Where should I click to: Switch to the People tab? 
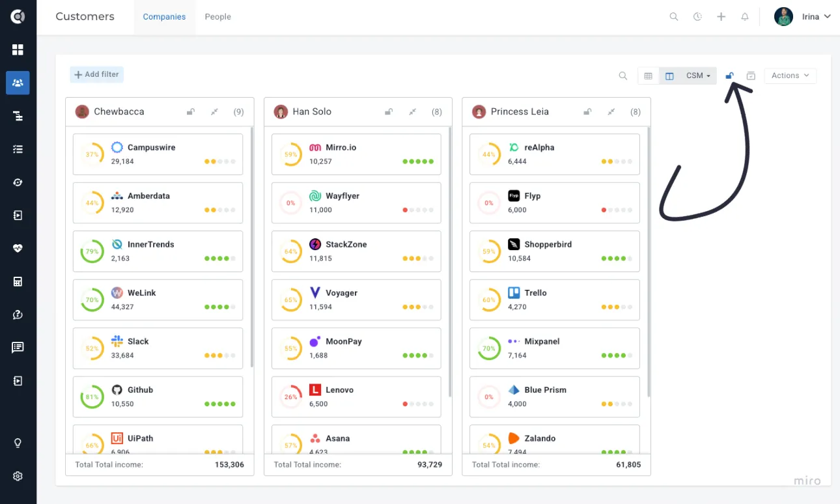[218, 17]
